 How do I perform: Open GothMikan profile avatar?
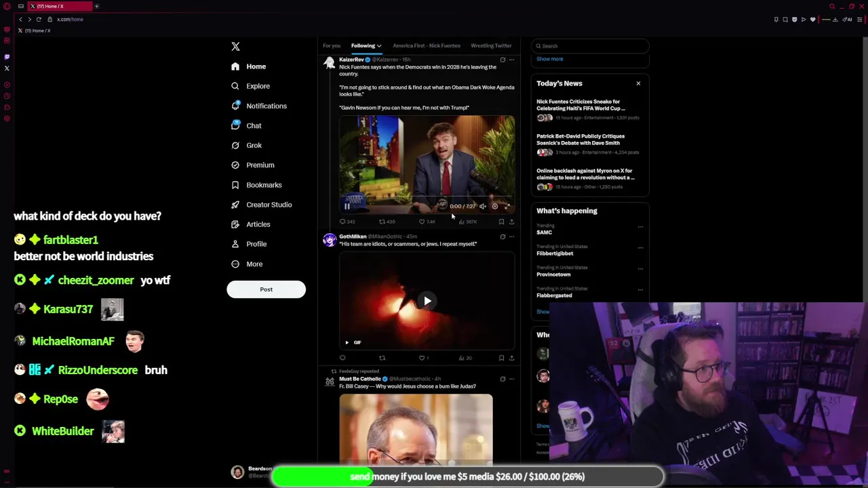click(x=330, y=240)
